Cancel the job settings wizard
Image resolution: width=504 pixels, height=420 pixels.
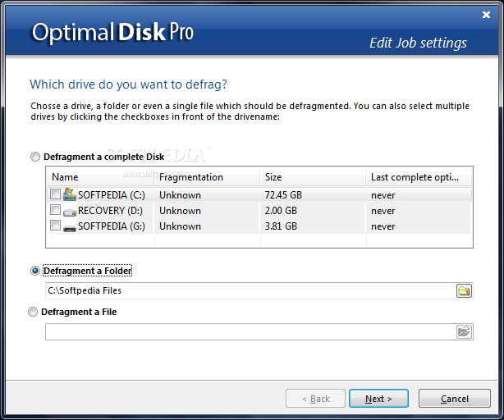click(455, 399)
